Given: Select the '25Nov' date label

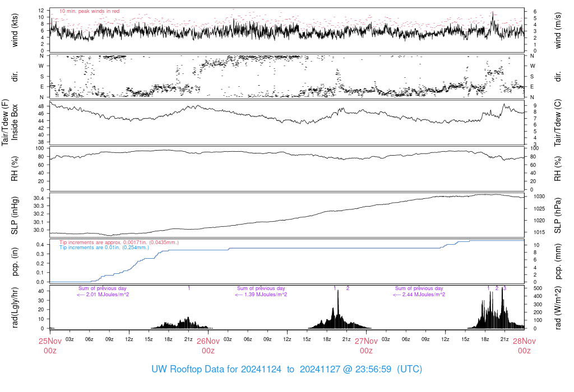Looking at the screenshot, I should coord(50,341).
